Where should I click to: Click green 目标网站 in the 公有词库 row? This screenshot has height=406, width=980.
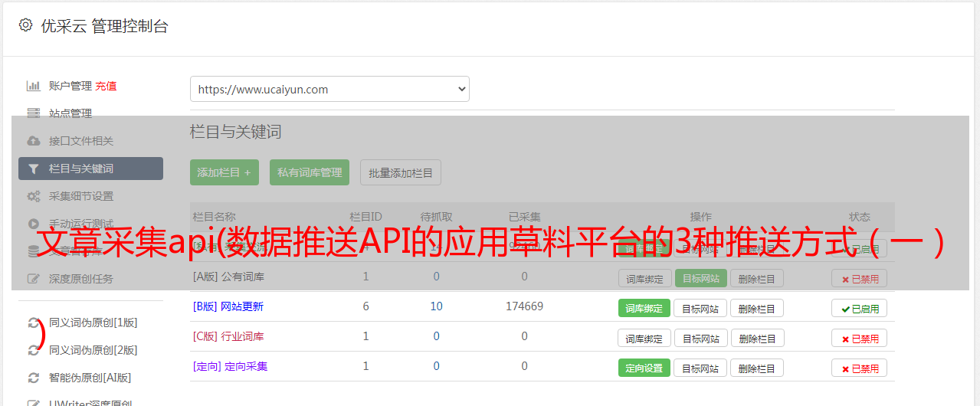tap(701, 279)
